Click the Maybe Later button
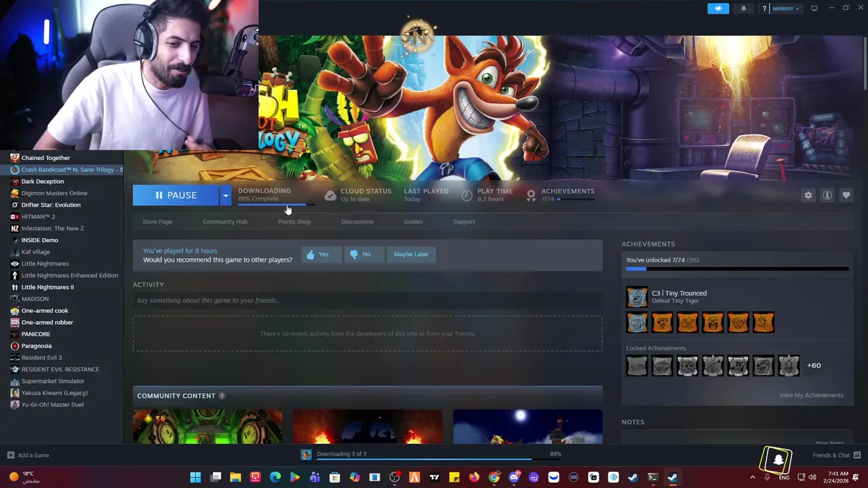868x488 pixels. (411, 254)
